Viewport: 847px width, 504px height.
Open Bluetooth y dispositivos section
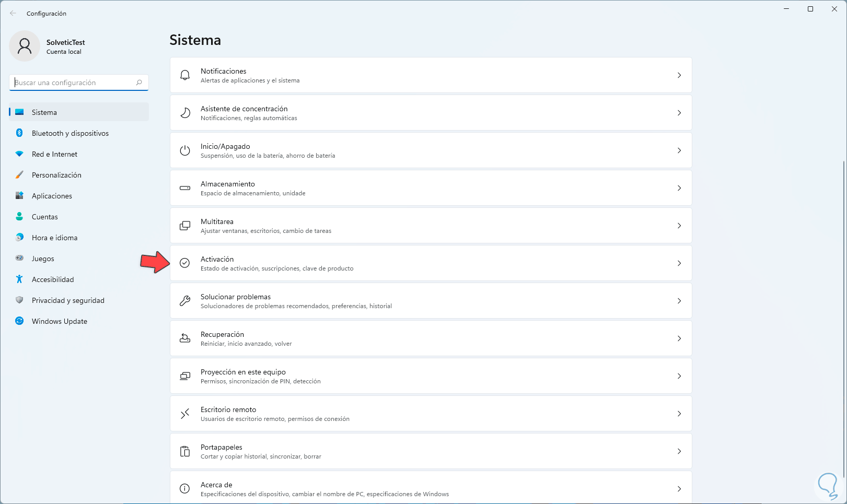(70, 133)
